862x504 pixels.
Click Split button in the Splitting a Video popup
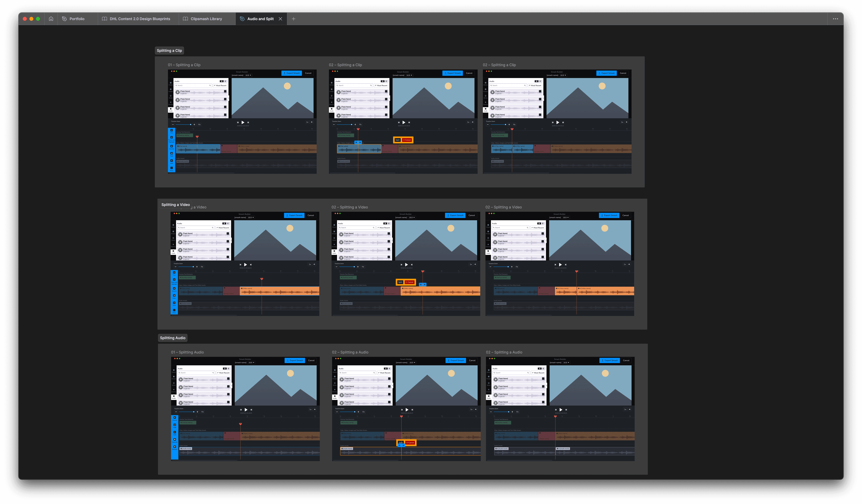click(x=400, y=282)
